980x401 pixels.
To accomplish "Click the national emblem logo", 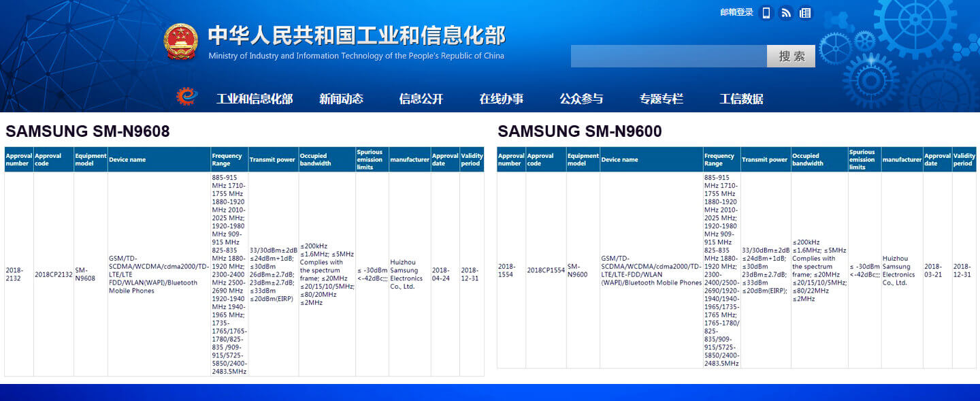I will coord(180,42).
